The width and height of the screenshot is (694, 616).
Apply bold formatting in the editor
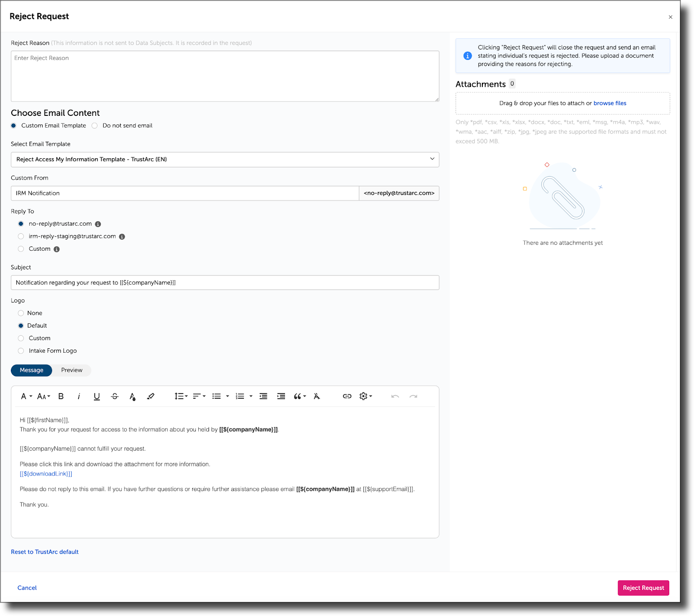pyautogui.click(x=61, y=396)
